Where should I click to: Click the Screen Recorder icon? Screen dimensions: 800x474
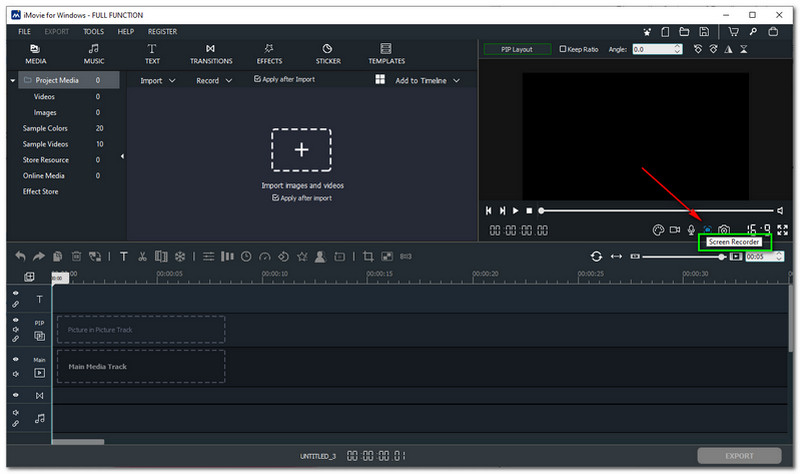tap(707, 230)
